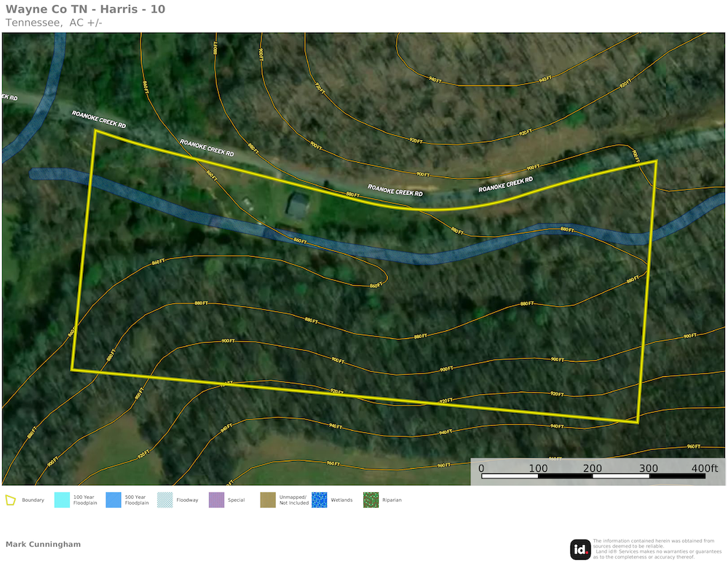Click the southwest corner of yellow boundary
728x563 pixels.
click(72, 370)
